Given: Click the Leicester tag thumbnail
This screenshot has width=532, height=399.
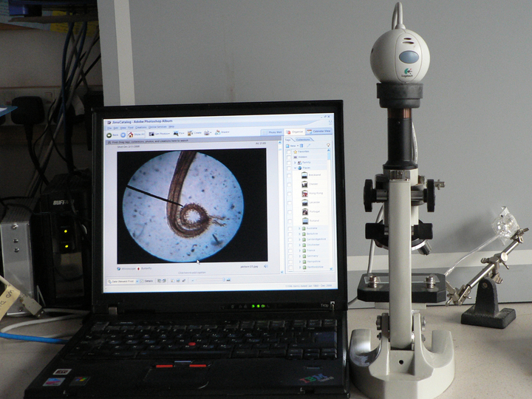Looking at the screenshot, I should tap(304, 203).
